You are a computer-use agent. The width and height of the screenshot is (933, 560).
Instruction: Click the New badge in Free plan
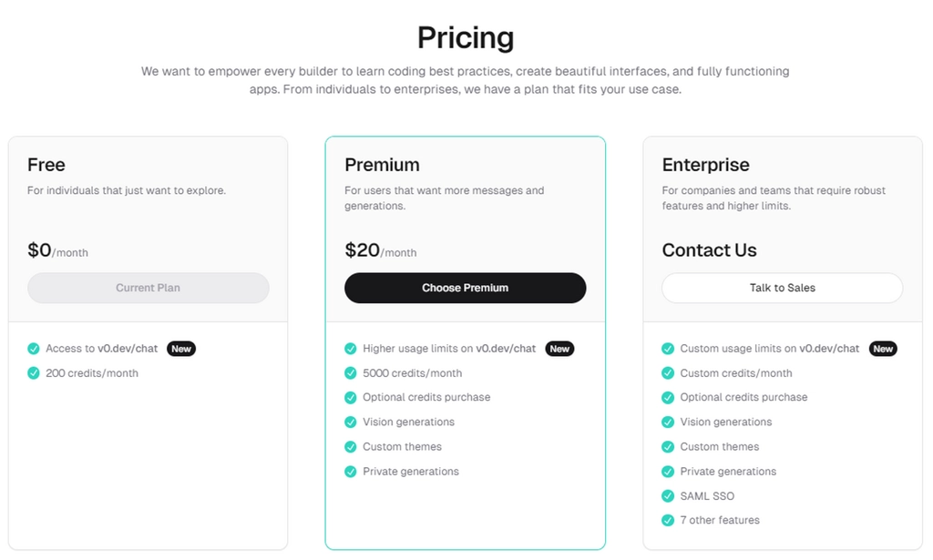pos(181,349)
